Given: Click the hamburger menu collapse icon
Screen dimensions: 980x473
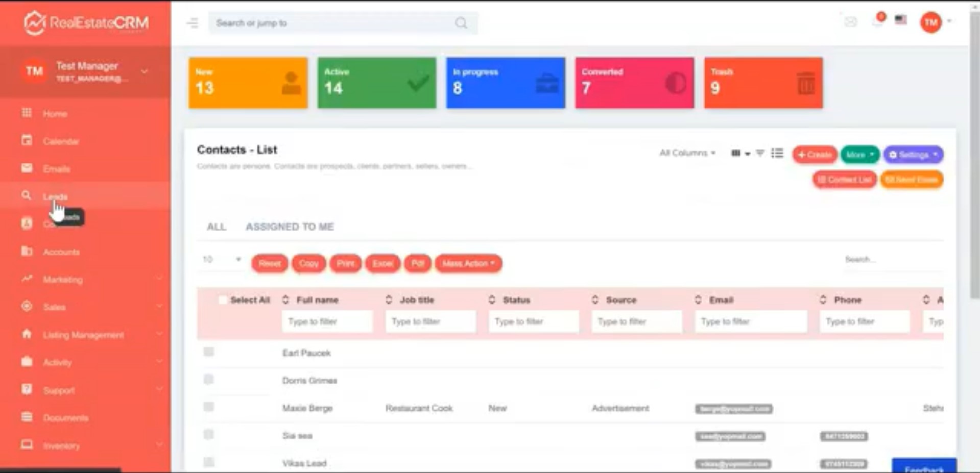Looking at the screenshot, I should tap(193, 23).
